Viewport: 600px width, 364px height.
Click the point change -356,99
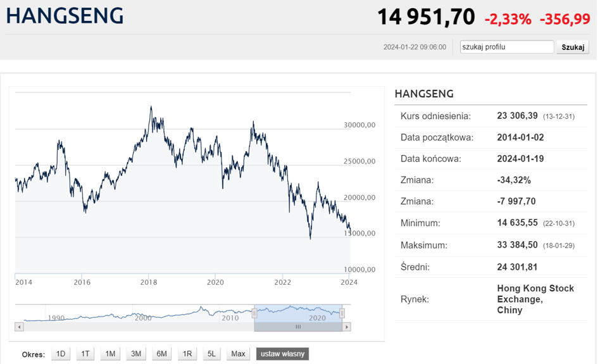pos(565,19)
